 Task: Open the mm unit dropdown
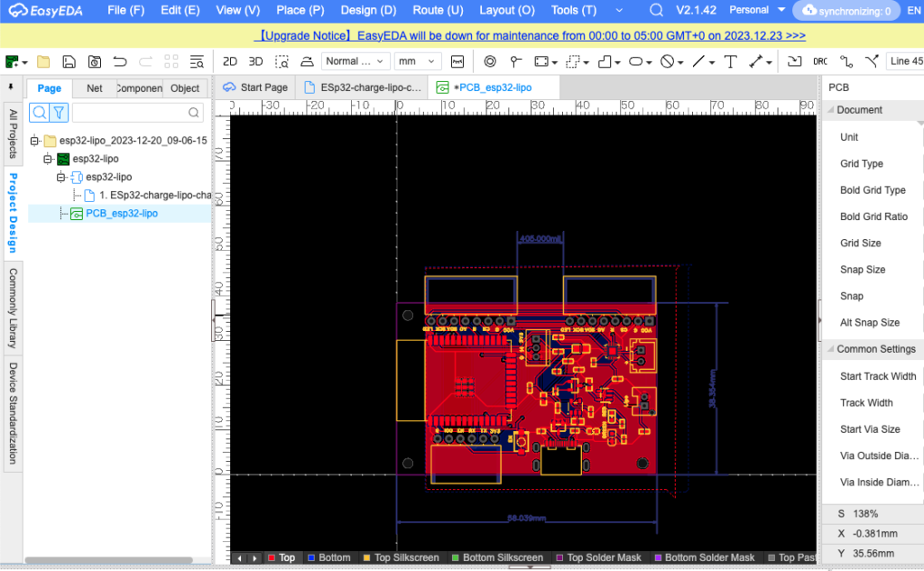417,61
